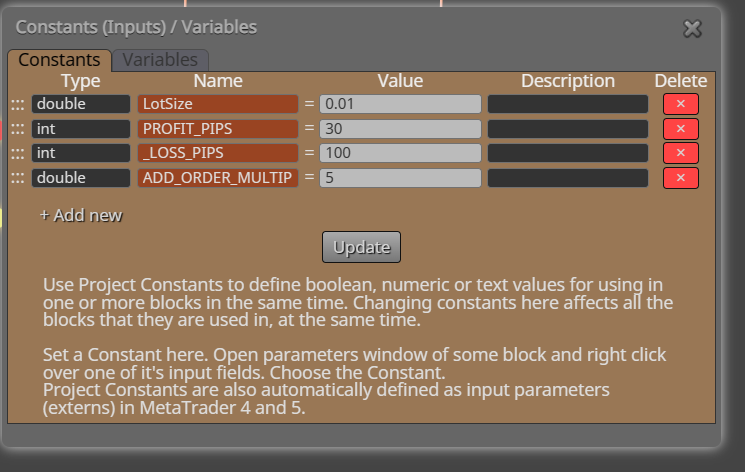This screenshot has height=472, width=745.
Task: Open type dropdown for ADD_ORDER_MULTIP (double)
Action: 81,178
